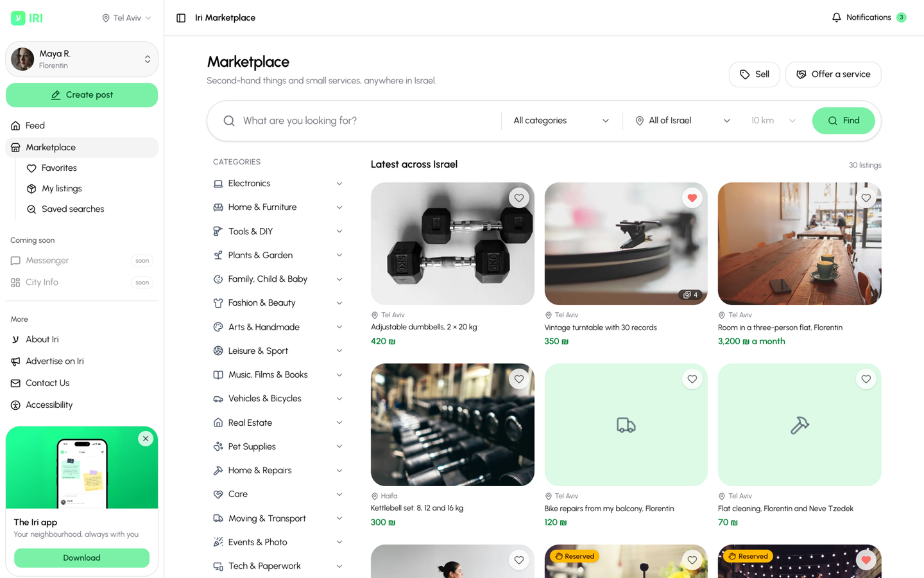Click the Home & Furniture sofa icon
Image resolution: width=924 pixels, height=578 pixels.
tap(218, 207)
